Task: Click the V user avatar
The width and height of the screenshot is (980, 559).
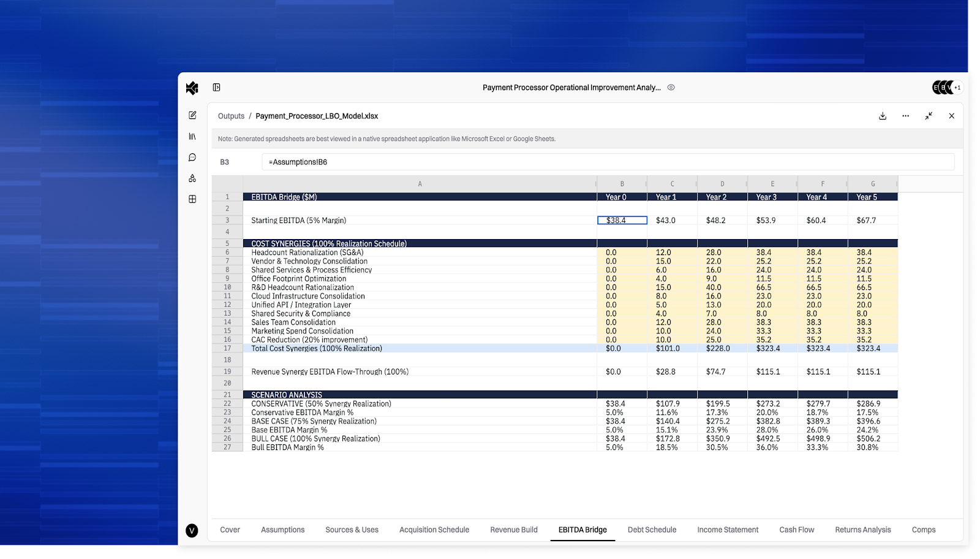Action: 192,531
